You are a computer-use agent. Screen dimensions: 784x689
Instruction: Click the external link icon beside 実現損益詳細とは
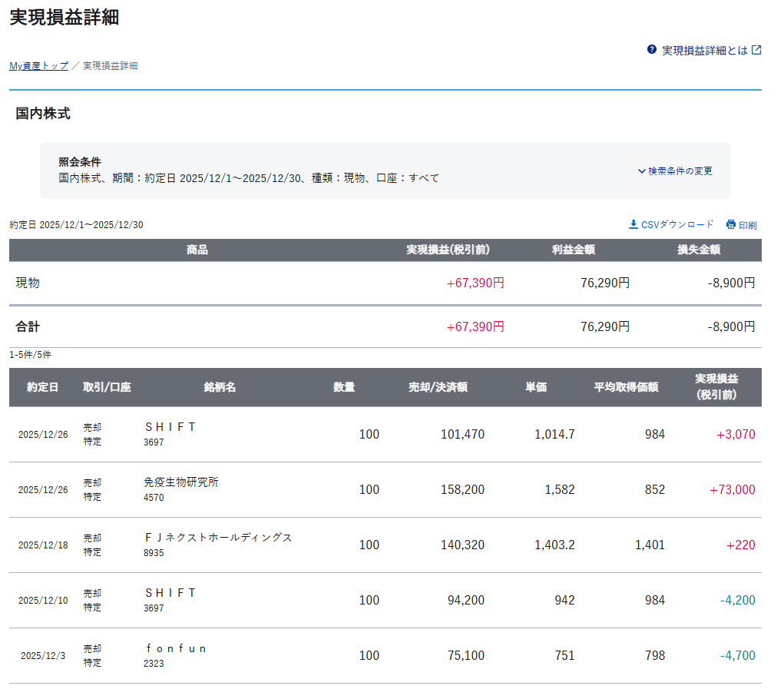[756, 50]
